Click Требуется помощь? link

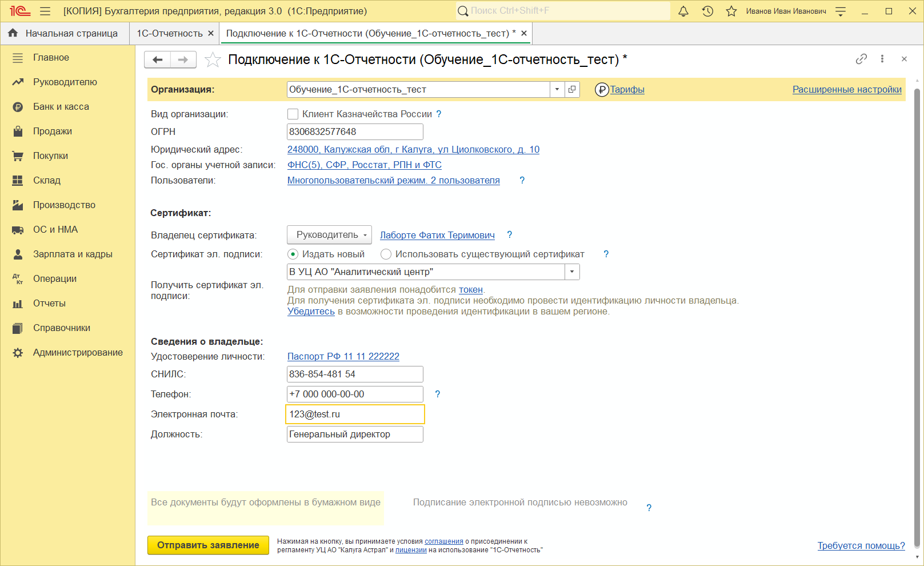click(x=861, y=545)
